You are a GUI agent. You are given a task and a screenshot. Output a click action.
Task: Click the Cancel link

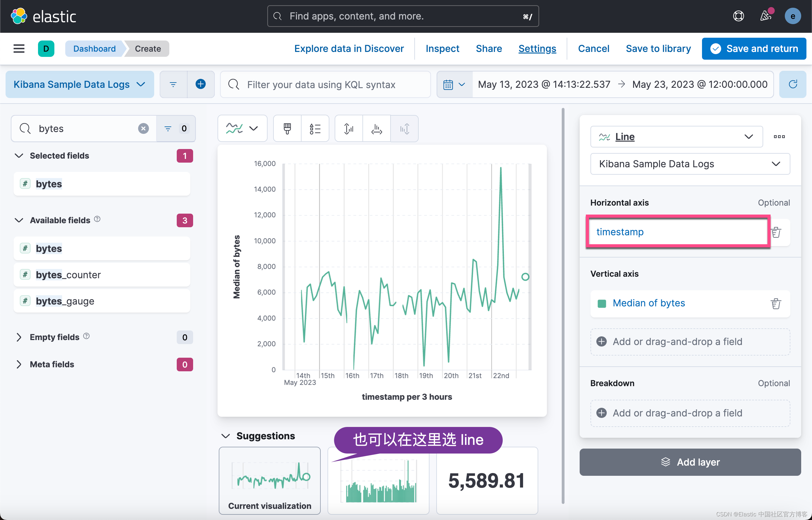tap(593, 49)
